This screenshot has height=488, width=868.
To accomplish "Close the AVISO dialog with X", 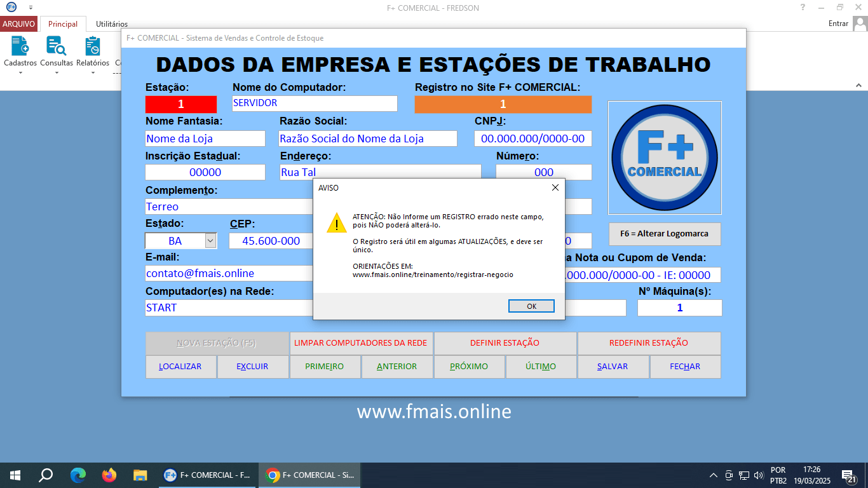I will (x=555, y=187).
